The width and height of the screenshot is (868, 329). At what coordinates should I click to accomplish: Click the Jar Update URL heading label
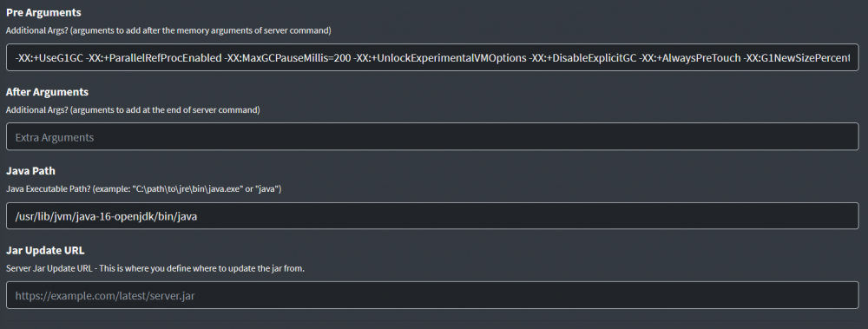click(45, 250)
